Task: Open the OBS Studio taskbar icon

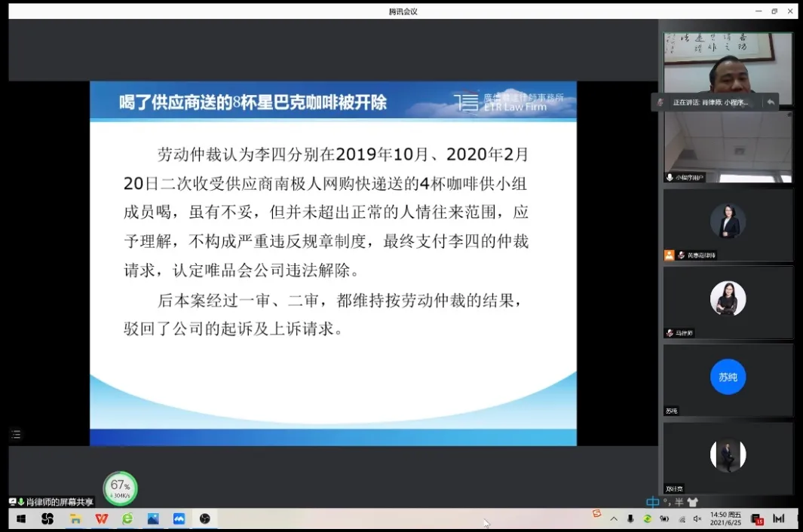Action: tap(205, 518)
